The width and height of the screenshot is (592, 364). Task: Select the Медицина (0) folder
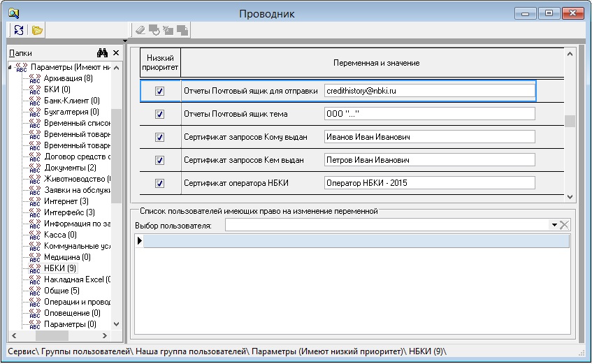[67, 257]
